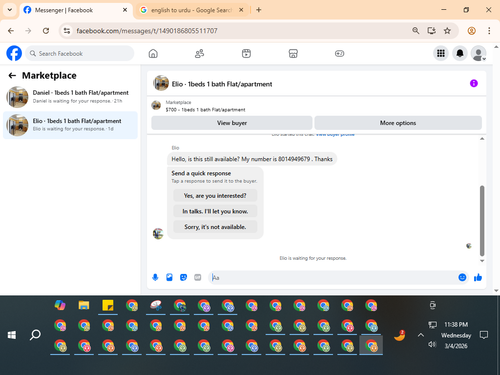This screenshot has width=500, height=375.
Task: Click the install app icon in address bar
Action: [432, 31]
